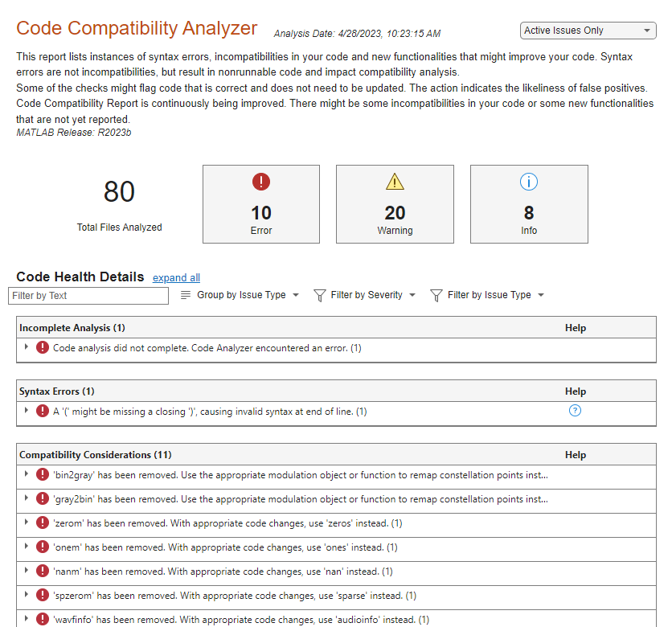Click the red Error icon in the summary box
Viewport: 672px width, 627px height.
tap(260, 182)
